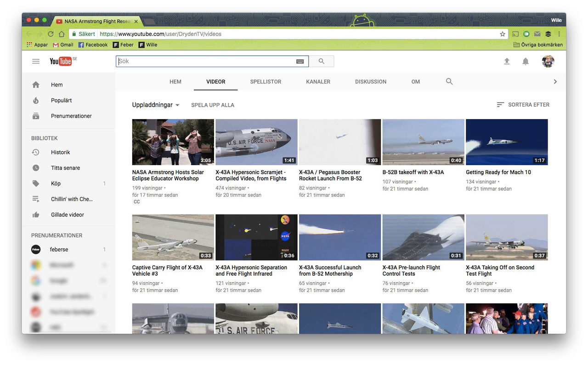Open the DISKUSSION tab
Screen dimensions: 588x365
[x=371, y=81]
